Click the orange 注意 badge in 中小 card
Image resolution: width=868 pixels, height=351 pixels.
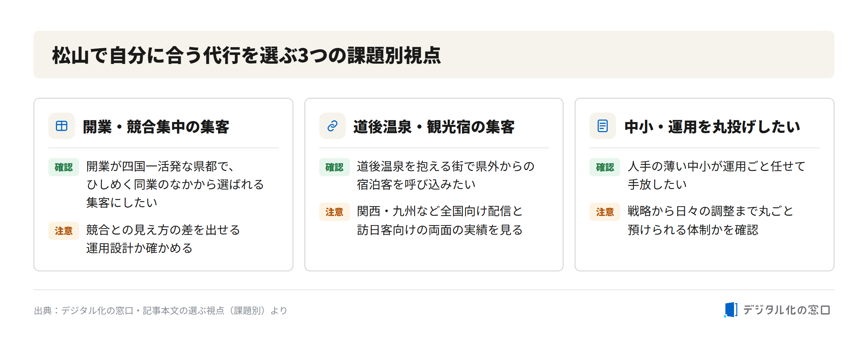605,212
